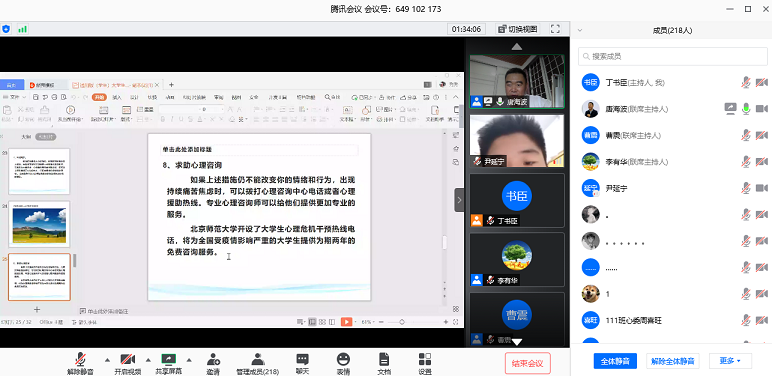Click the member row named 111班心委周睿旺
This screenshot has height=376, width=772.
click(673, 320)
